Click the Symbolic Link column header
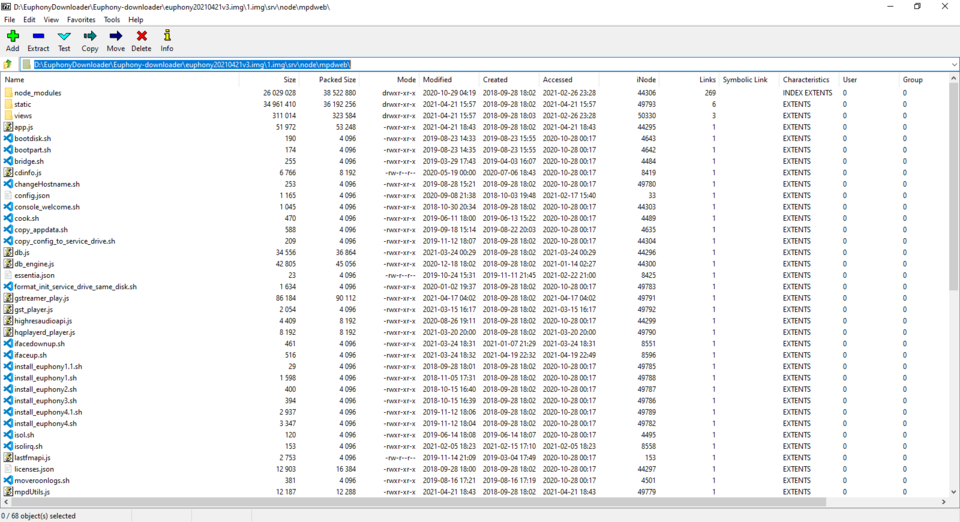Viewport: 960px width, 522px height. [749, 80]
